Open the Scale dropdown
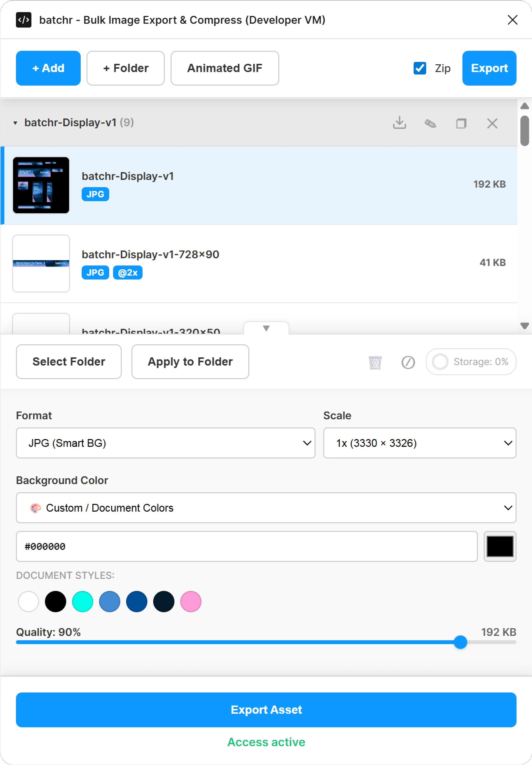 (419, 443)
